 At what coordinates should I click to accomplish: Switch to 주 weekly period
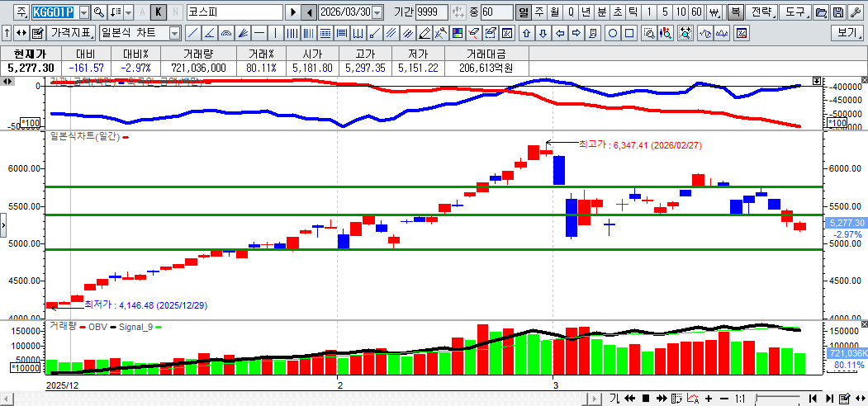(x=538, y=12)
